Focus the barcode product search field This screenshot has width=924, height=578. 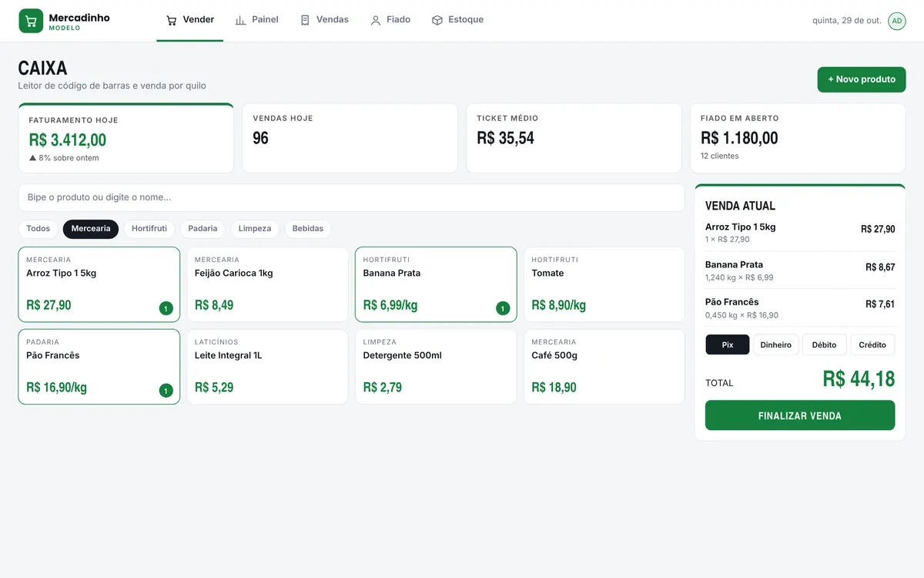tap(351, 197)
